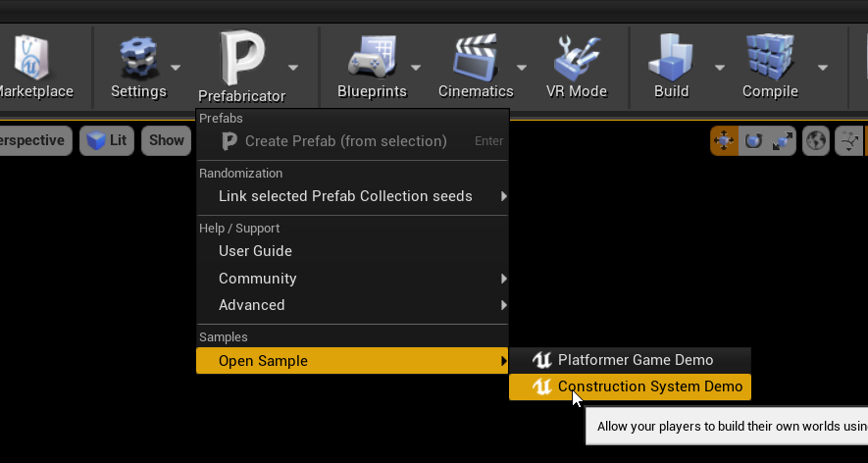Expand the Cinematics dropdown arrow
Viewport: 868px width, 463px height.
click(522, 68)
